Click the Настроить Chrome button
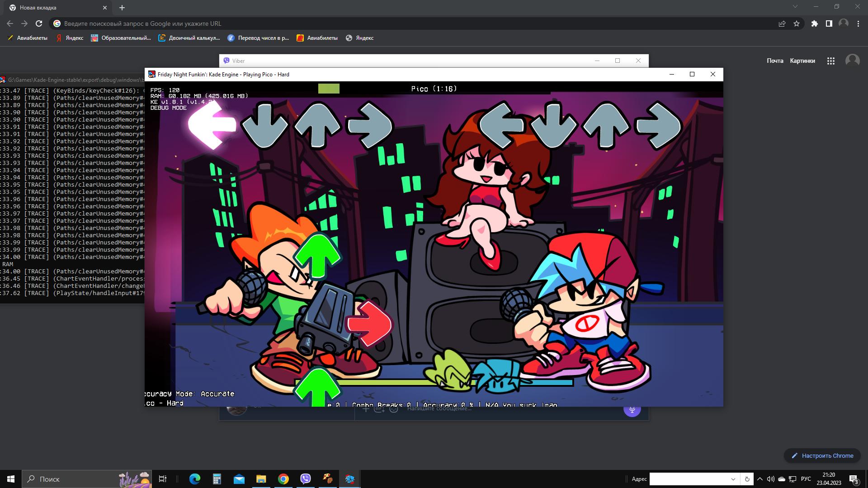 (822, 455)
